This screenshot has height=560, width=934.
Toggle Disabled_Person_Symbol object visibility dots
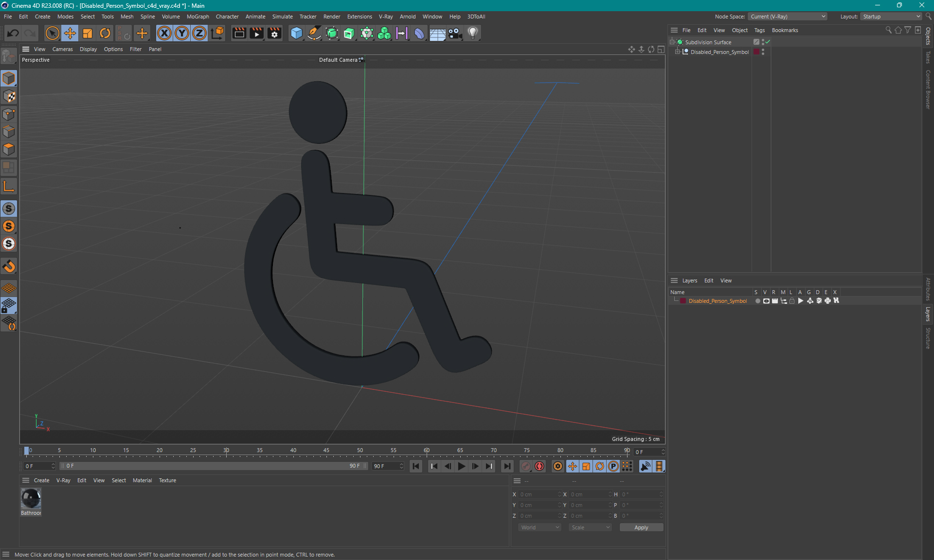coord(763,52)
